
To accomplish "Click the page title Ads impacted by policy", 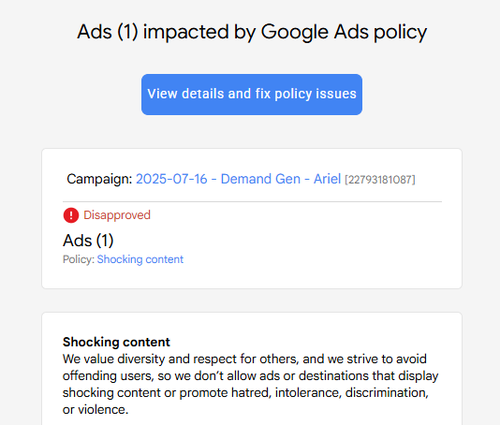I will click(252, 32).
